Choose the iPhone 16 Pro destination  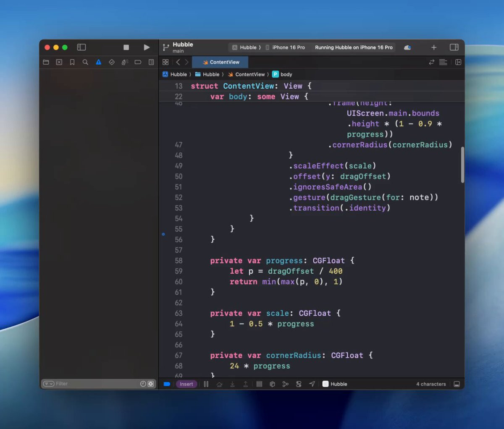286,47
